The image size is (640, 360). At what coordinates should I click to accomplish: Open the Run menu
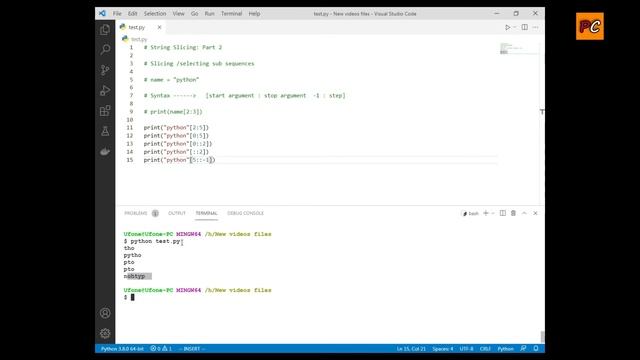click(209, 13)
